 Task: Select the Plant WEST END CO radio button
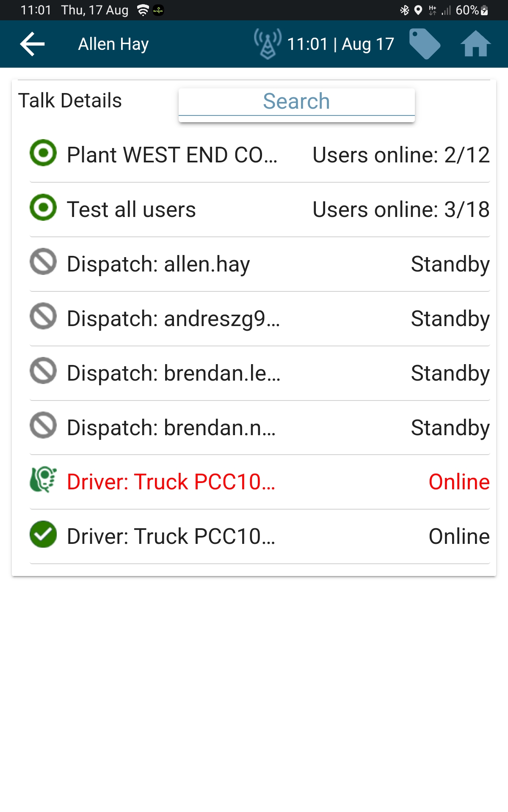(x=43, y=153)
